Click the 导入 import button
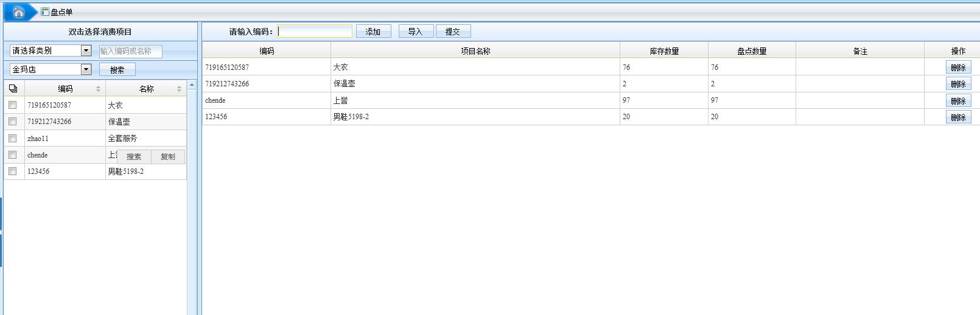 (x=415, y=32)
